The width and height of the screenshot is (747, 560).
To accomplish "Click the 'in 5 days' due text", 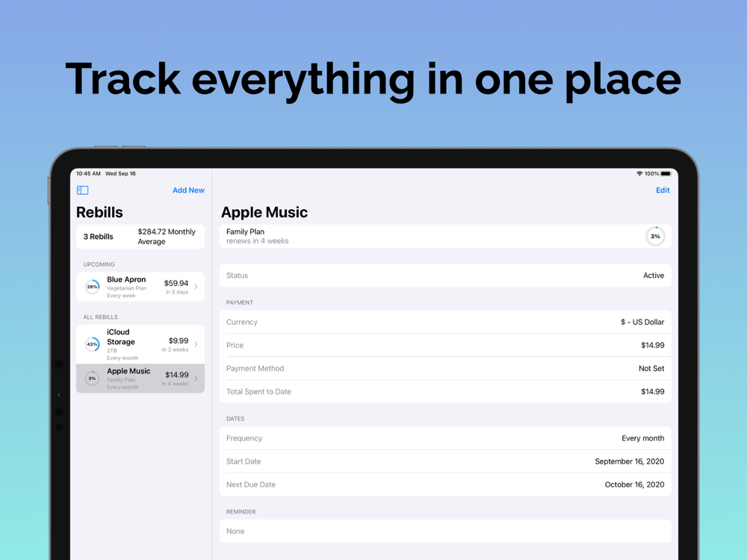I will [x=177, y=292].
